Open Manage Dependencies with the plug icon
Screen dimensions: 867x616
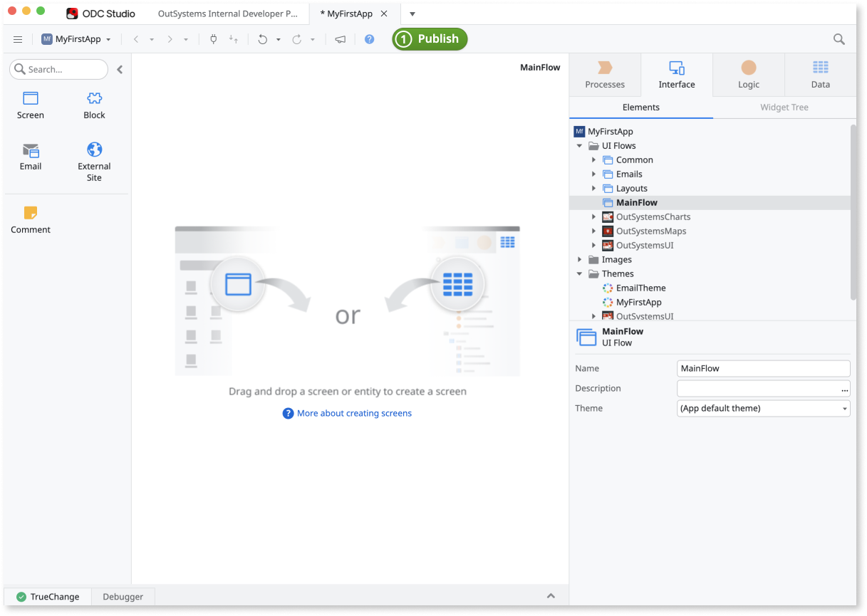(213, 39)
